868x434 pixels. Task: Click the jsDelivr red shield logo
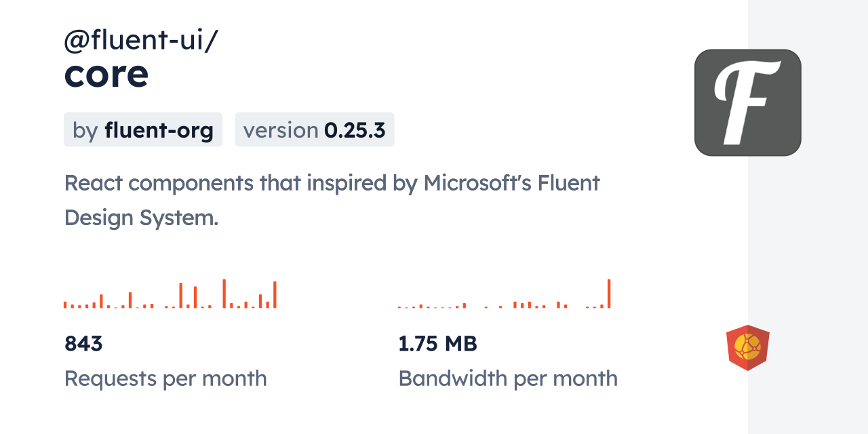coord(747,348)
